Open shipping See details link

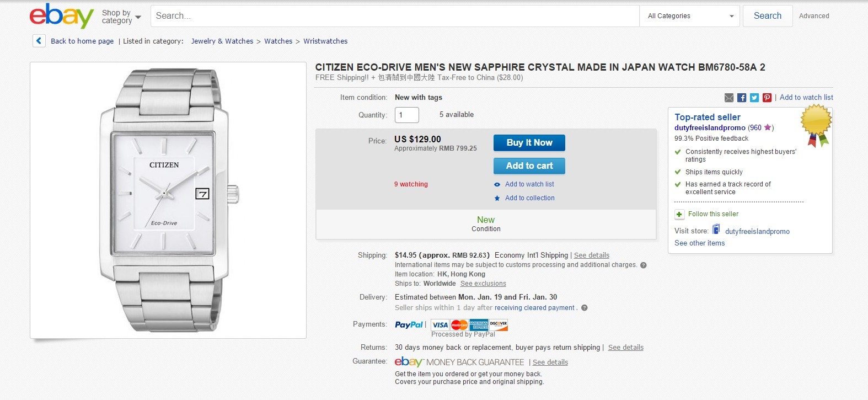pos(592,255)
